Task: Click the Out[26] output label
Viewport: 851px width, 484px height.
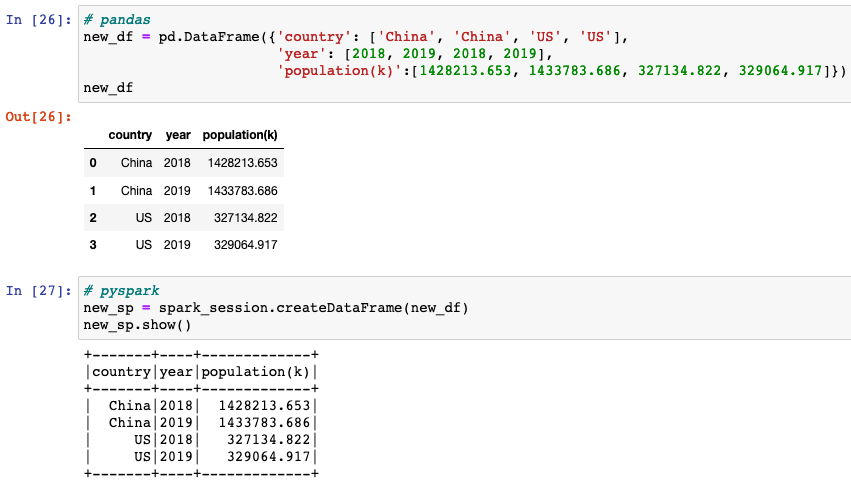Action: [x=39, y=117]
